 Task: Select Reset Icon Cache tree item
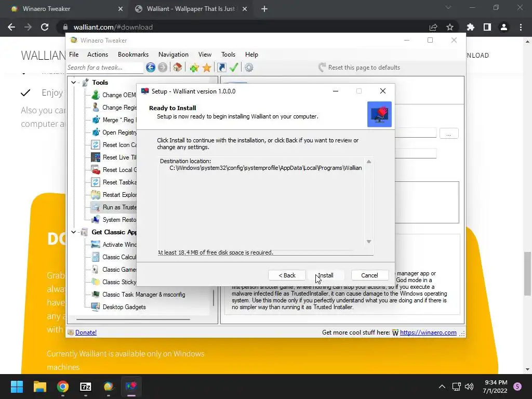(114, 145)
